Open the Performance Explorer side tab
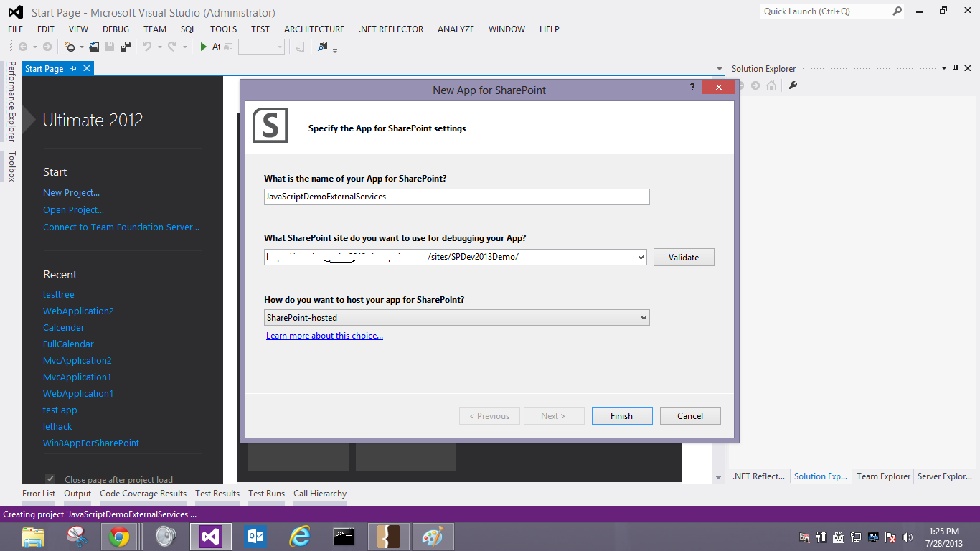980x551 pixels. [x=11, y=102]
